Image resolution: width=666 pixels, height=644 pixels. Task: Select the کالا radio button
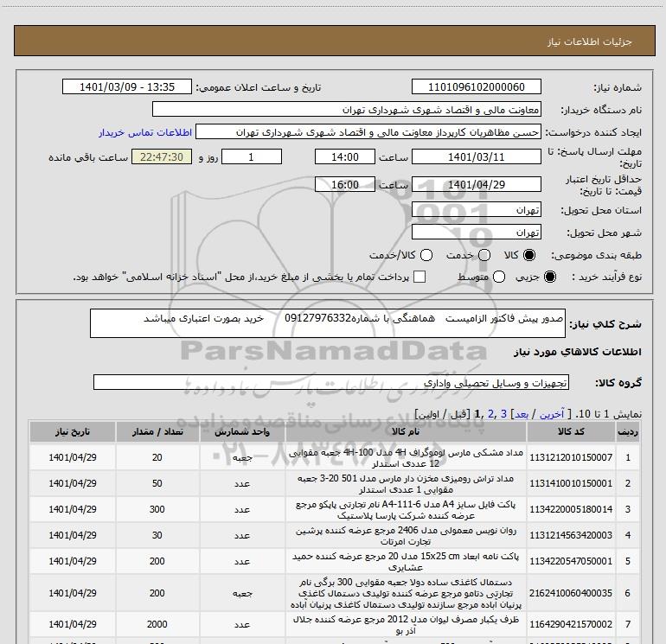coord(529,255)
